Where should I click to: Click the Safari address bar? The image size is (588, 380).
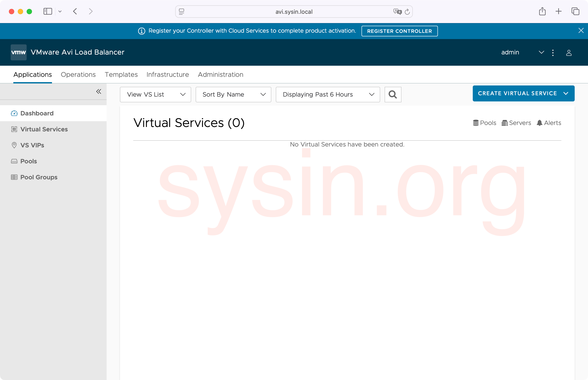294,12
